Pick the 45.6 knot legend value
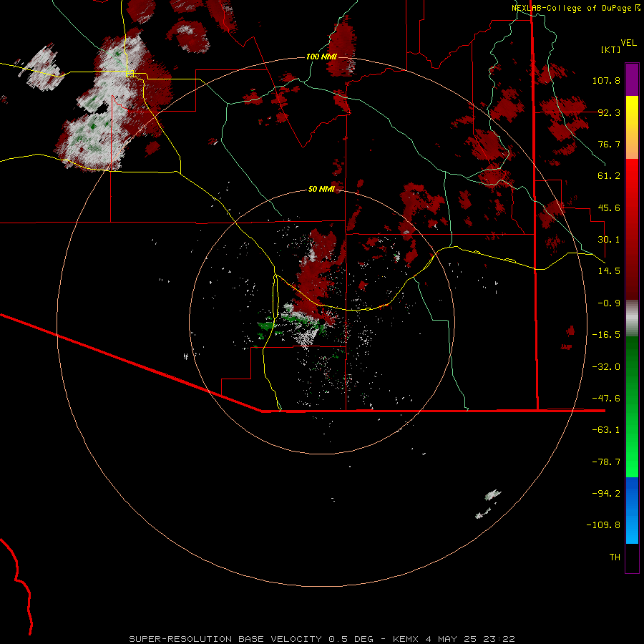This screenshot has height=644, width=644. tap(609, 208)
